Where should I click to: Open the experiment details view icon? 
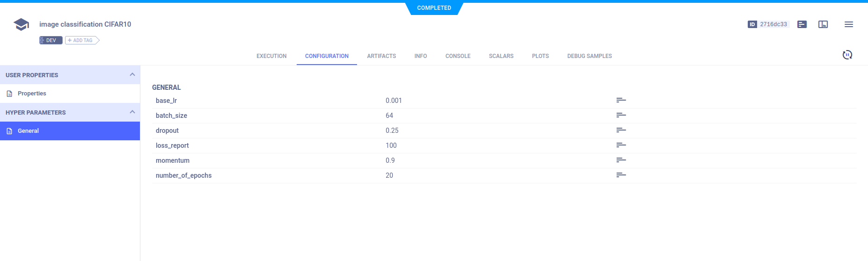click(x=802, y=24)
